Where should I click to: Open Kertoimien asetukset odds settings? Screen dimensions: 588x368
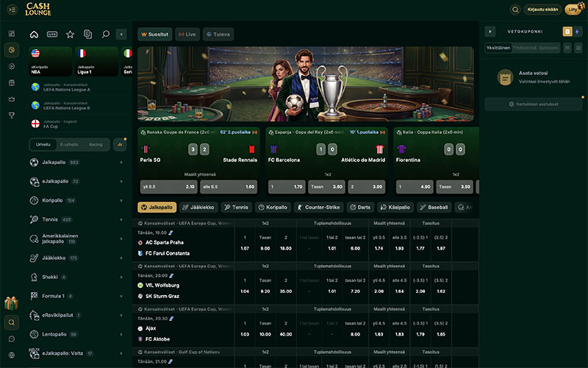click(x=534, y=105)
